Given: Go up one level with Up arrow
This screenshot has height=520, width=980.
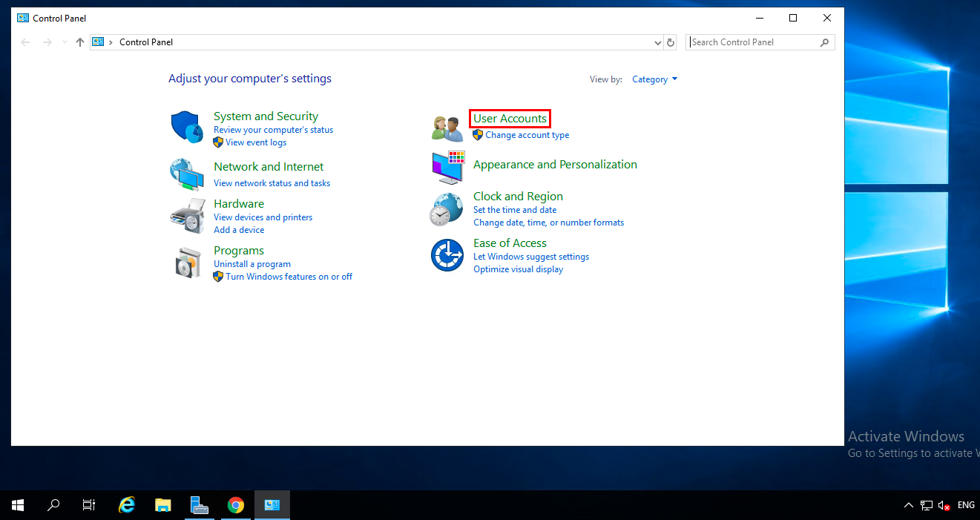Looking at the screenshot, I should pos(80,42).
